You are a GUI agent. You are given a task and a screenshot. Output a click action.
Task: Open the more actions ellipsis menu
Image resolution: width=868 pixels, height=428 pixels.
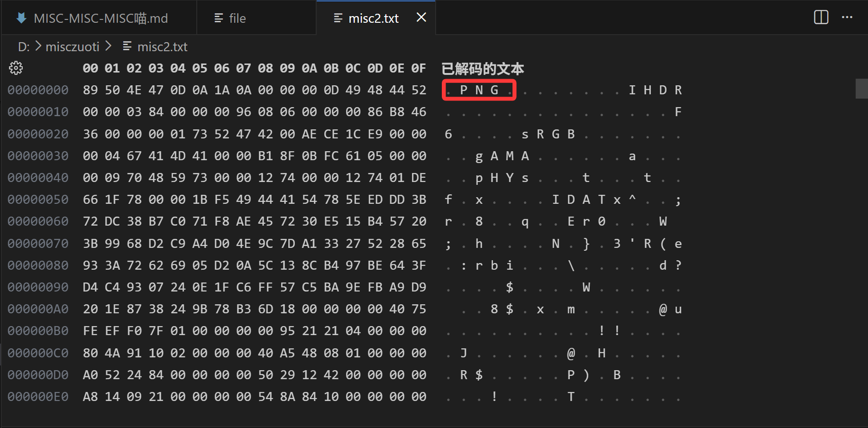[847, 18]
